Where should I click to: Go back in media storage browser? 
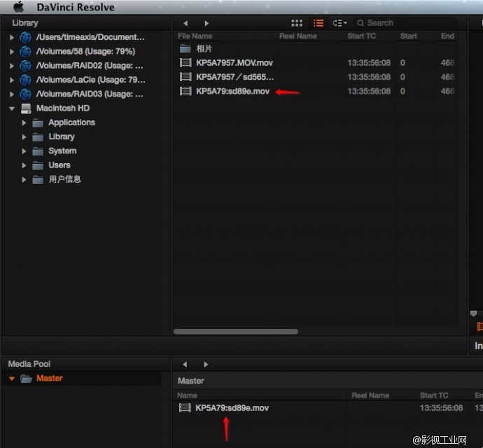185,23
